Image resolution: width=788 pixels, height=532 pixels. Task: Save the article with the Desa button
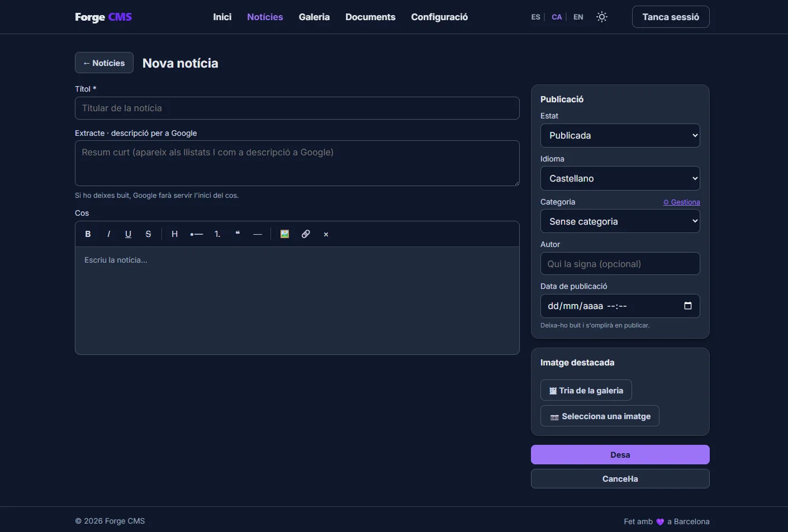point(620,454)
